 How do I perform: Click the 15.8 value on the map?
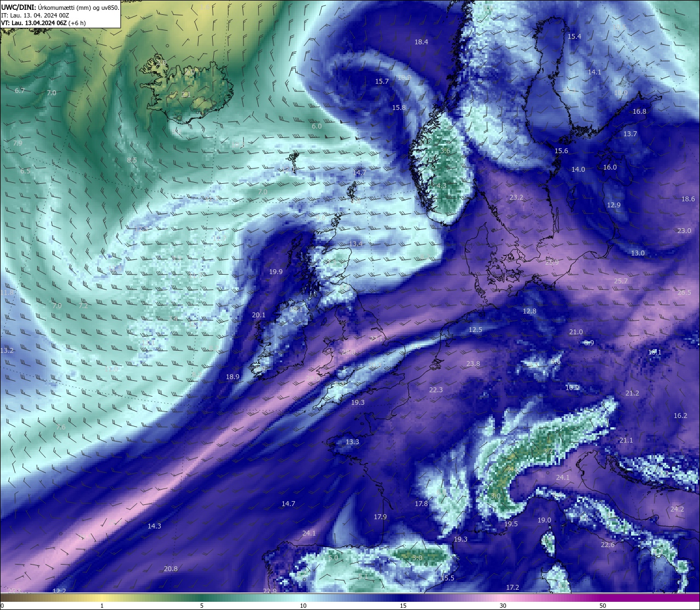click(x=399, y=108)
